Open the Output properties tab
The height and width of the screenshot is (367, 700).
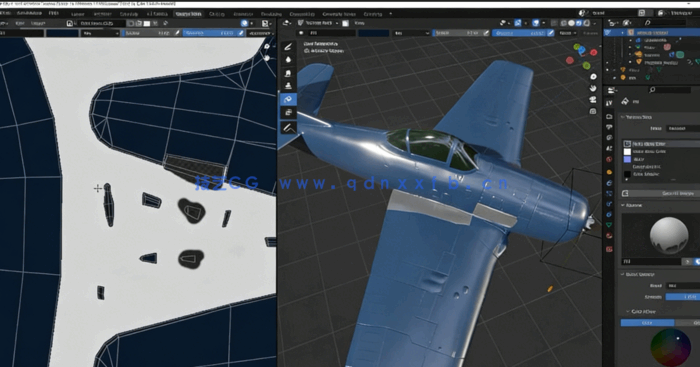tap(609, 127)
